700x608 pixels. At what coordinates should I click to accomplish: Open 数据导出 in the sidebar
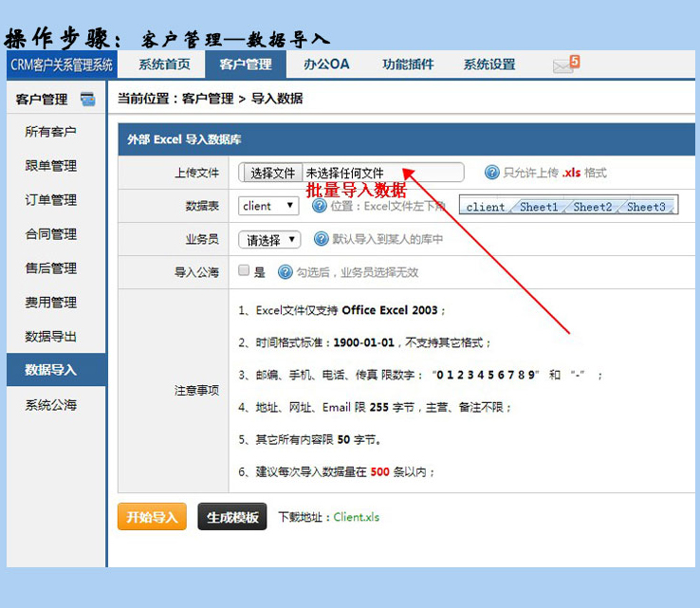(x=51, y=337)
